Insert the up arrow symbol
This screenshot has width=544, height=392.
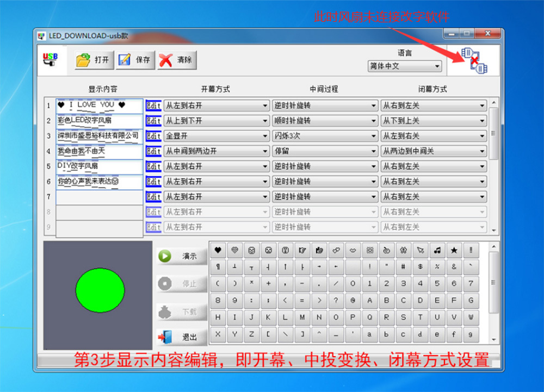tap(285, 266)
